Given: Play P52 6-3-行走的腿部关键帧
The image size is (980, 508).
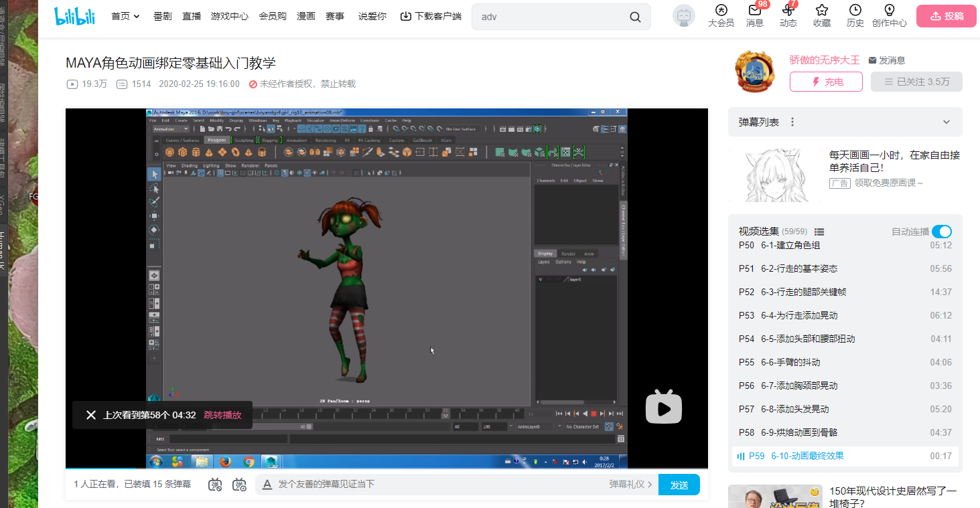Looking at the screenshot, I should pyautogui.click(x=845, y=292).
